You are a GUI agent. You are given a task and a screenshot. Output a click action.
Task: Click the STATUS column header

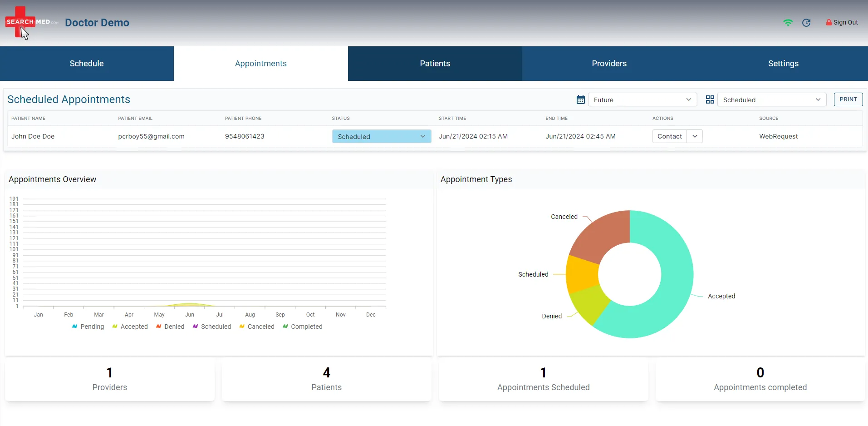click(341, 118)
